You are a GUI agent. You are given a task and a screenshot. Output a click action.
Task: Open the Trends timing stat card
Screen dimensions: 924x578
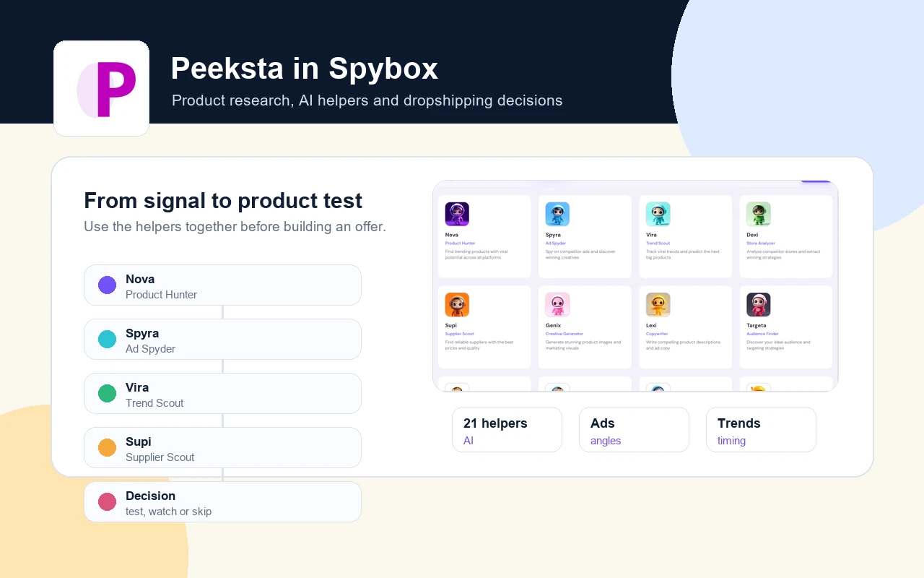point(761,429)
